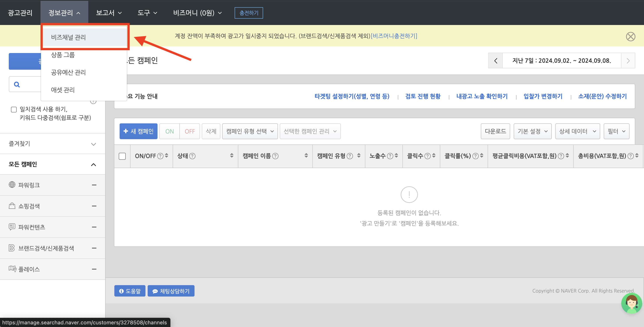Enable 일치검색 사용 하기 checkbox
The image size is (644, 327).
[x=14, y=110]
